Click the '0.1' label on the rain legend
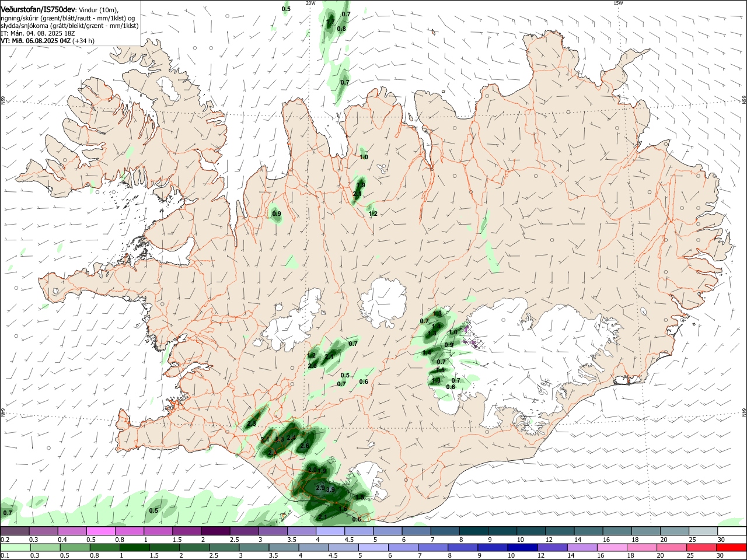The height and width of the screenshot is (560, 747). pyautogui.click(x=5, y=555)
